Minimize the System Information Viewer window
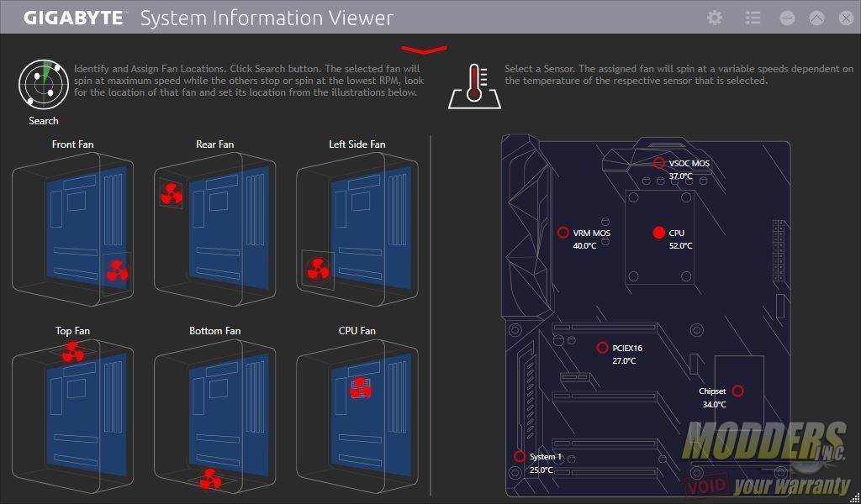This screenshot has width=861, height=504. [787, 18]
